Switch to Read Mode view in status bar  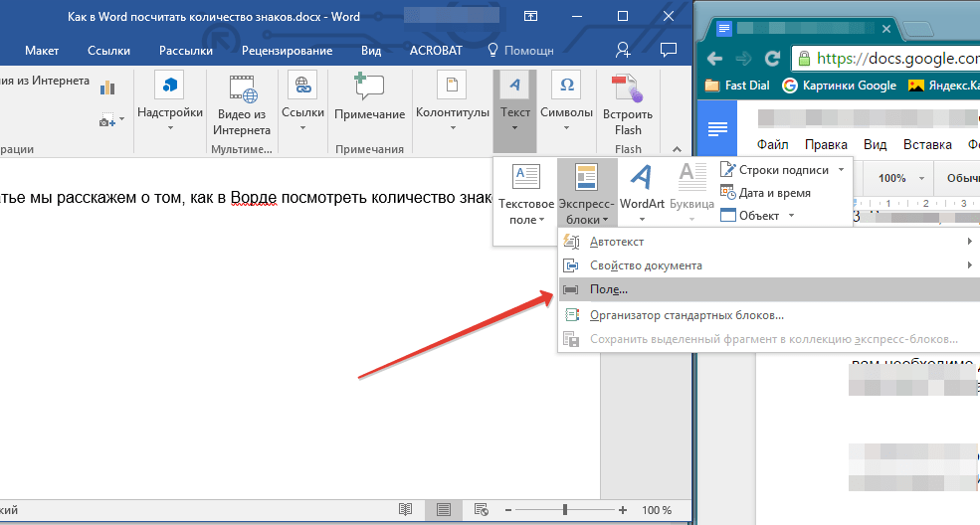click(405, 509)
